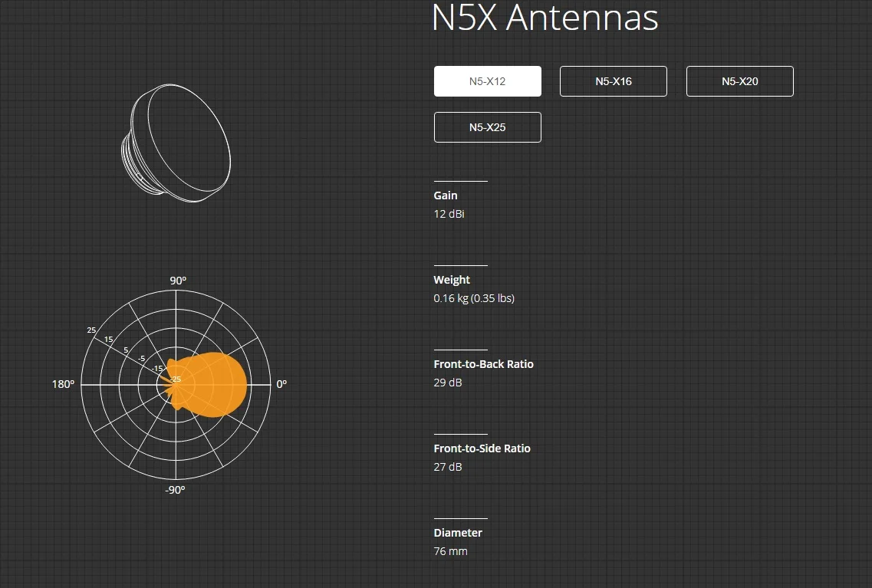The image size is (872, 588).
Task: Select the 29 dB value
Action: pyautogui.click(x=448, y=383)
